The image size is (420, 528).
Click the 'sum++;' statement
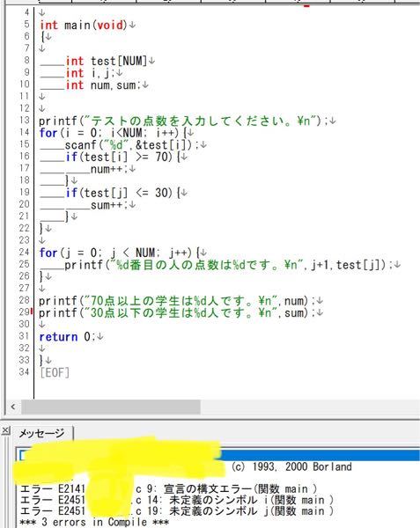click(109, 205)
